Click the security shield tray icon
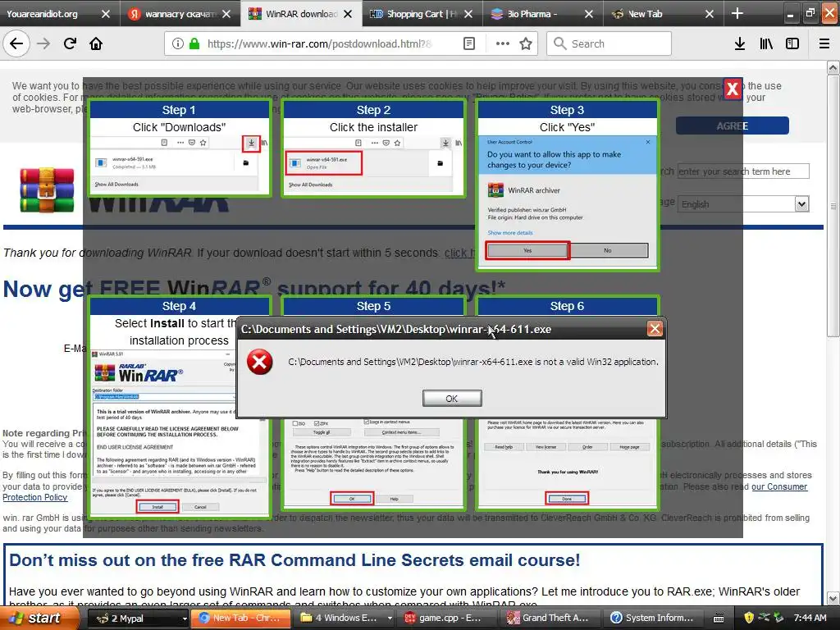The image size is (840, 630). [749, 618]
